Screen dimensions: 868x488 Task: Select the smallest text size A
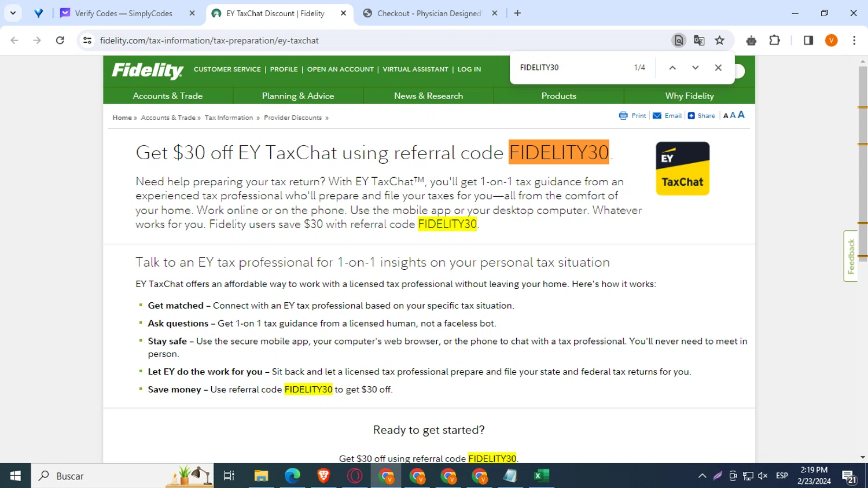click(726, 116)
